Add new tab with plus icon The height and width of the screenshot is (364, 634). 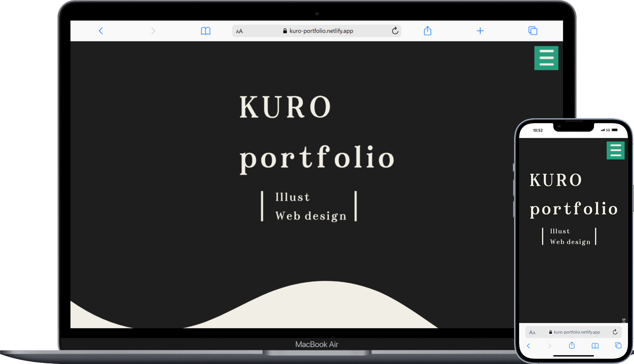tap(480, 31)
